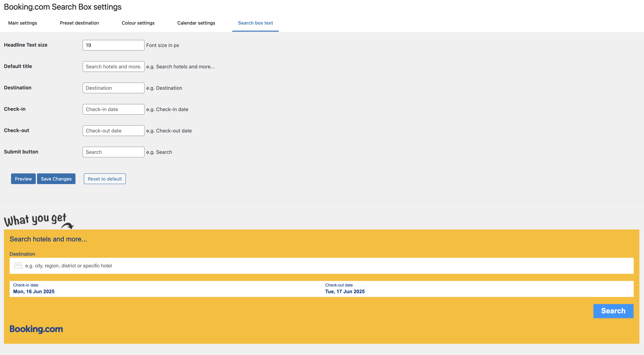
Task: Click 'Search hotels and more...' preview headline
Action: point(48,239)
